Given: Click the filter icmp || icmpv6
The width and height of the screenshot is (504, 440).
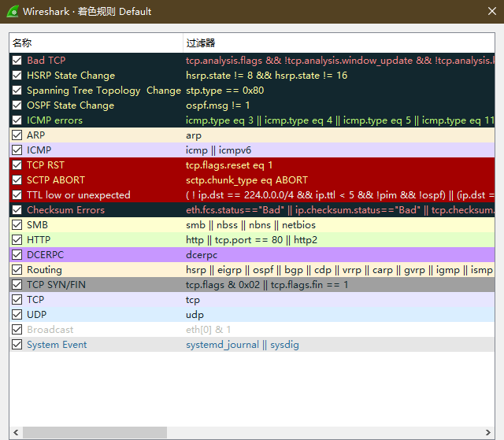Looking at the screenshot, I should pos(218,150).
